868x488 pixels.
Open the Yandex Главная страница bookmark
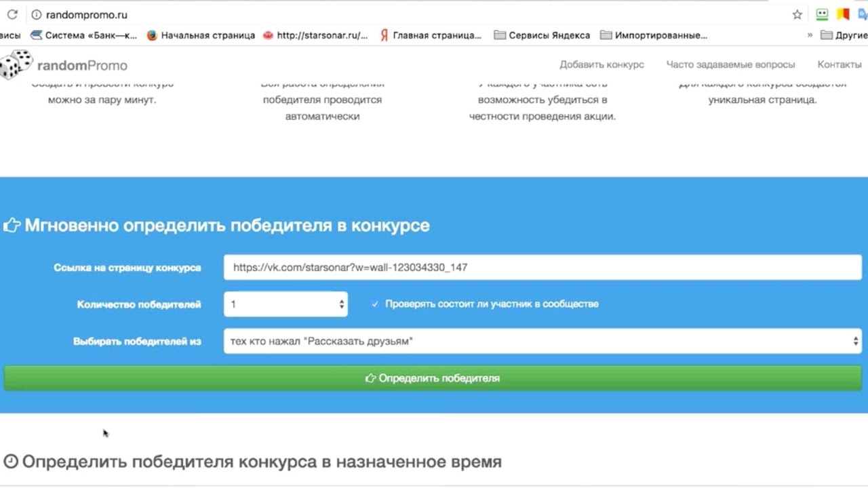[431, 35]
